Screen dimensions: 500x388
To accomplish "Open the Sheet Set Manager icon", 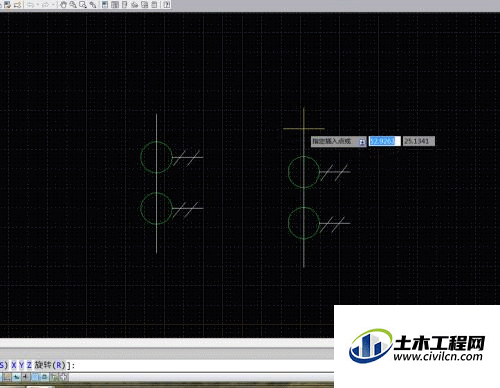I will (134, 5).
